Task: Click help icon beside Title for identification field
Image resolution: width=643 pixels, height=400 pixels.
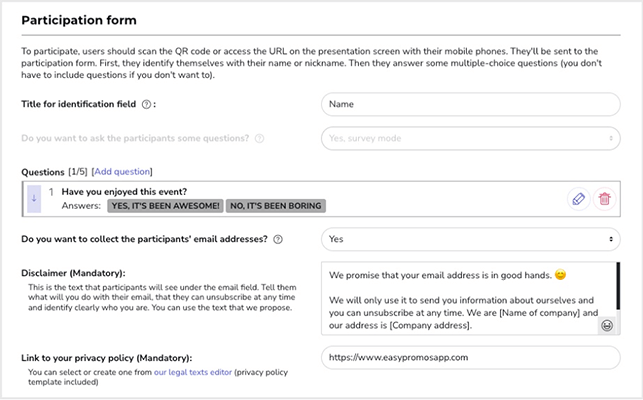Action: [147, 104]
